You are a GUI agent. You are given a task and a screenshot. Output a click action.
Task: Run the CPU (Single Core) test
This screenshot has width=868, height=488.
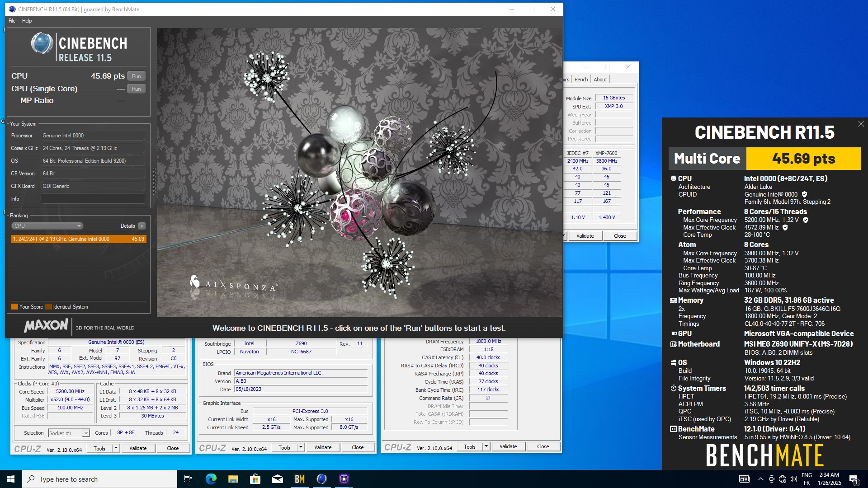pyautogui.click(x=137, y=89)
